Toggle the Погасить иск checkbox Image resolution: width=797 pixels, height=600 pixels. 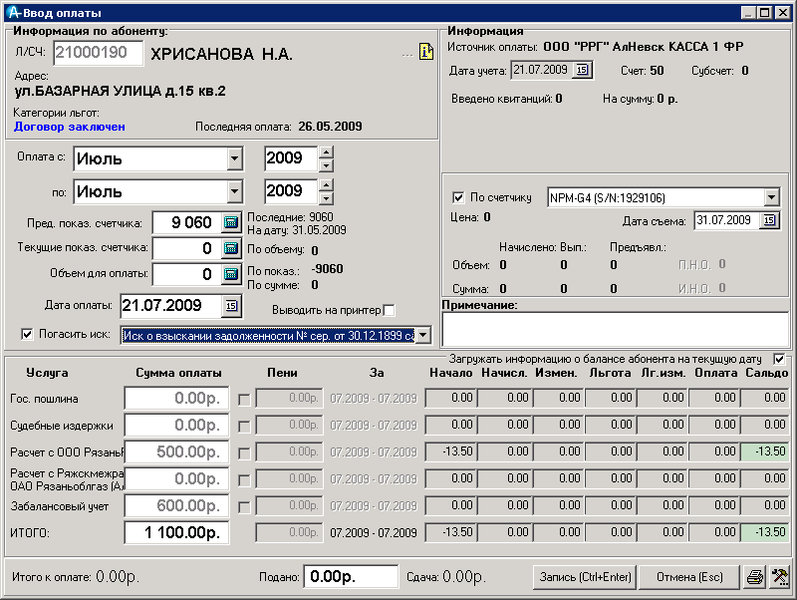27,334
